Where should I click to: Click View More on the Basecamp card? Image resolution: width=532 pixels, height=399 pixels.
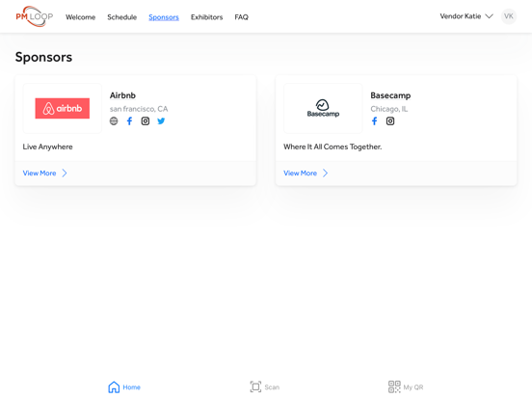[x=301, y=173]
